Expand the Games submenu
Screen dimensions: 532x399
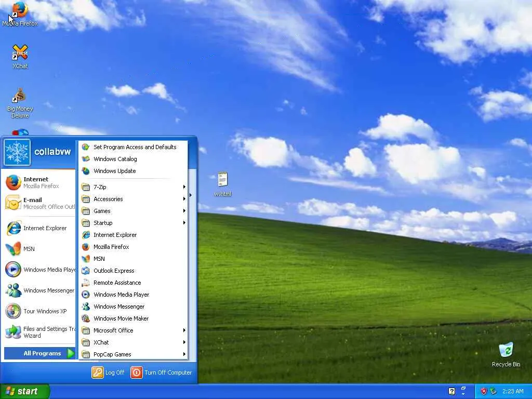tap(134, 211)
